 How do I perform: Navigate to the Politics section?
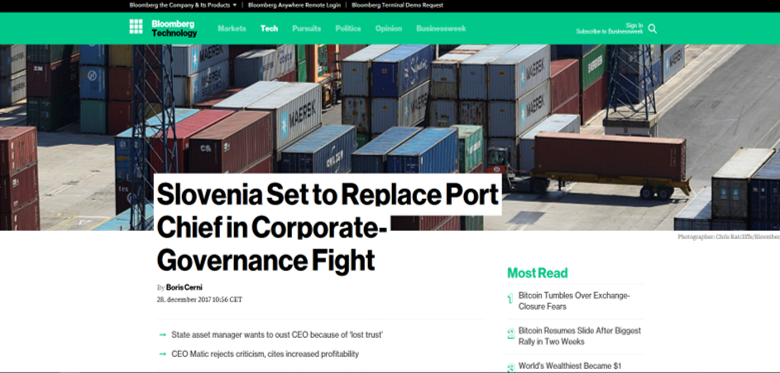[348, 28]
